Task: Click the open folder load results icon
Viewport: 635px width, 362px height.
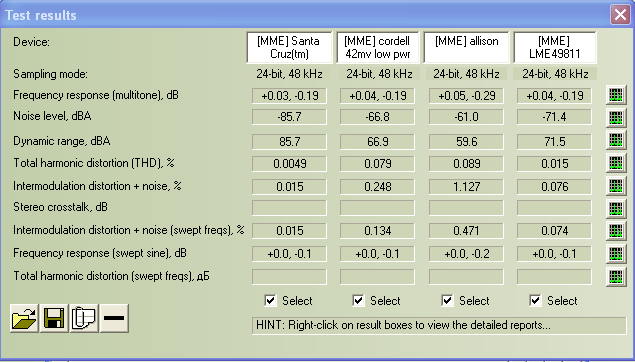Action: coord(24,318)
